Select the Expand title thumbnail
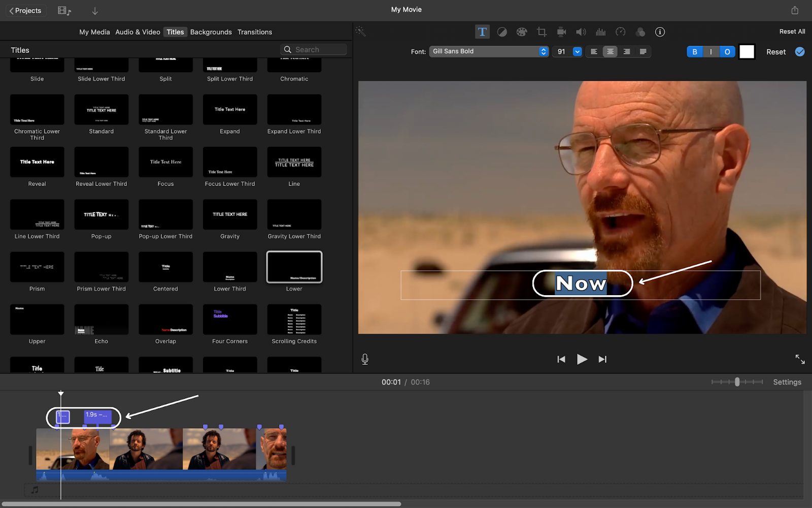This screenshot has height=508, width=812. pos(230,110)
